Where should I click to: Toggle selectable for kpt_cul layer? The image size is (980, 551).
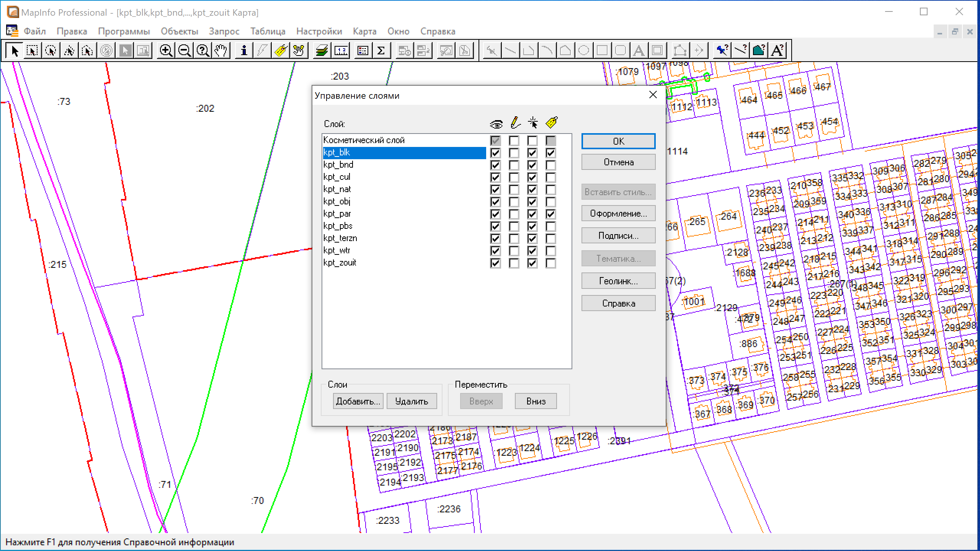point(532,178)
